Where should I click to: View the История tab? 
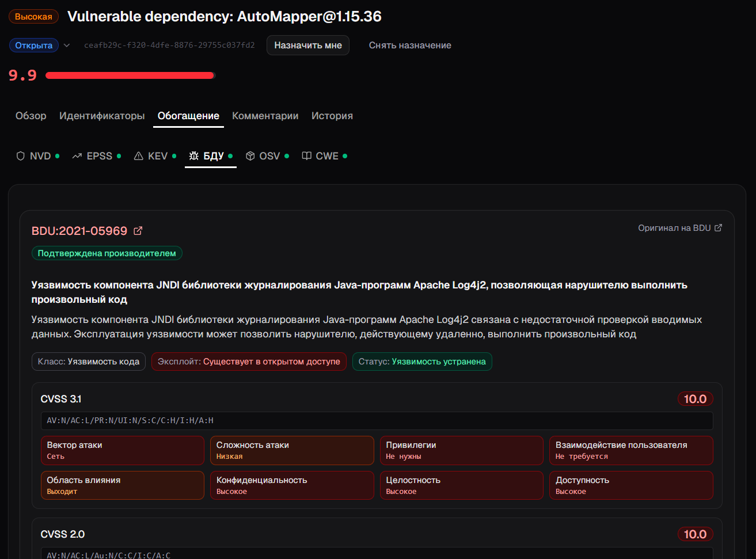(332, 116)
